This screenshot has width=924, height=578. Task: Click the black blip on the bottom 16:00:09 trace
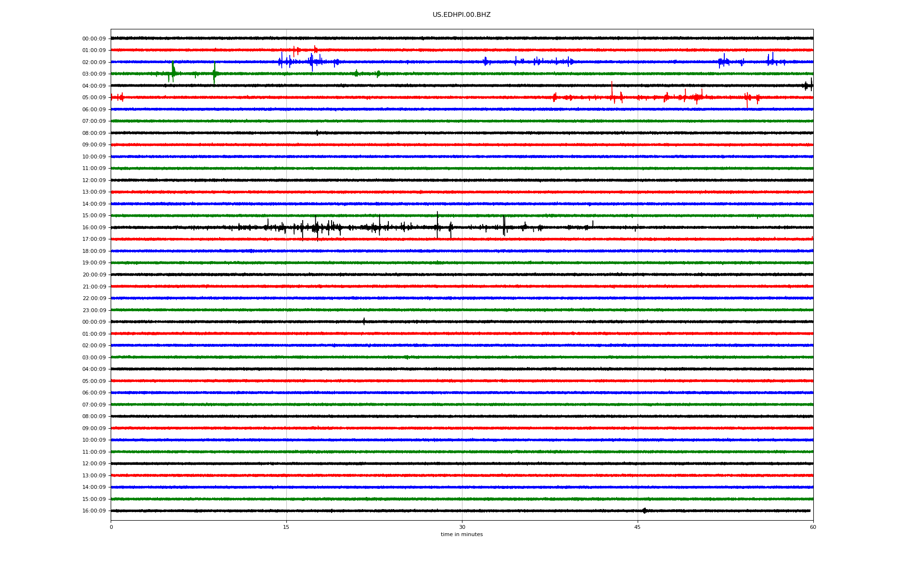[x=644, y=511]
